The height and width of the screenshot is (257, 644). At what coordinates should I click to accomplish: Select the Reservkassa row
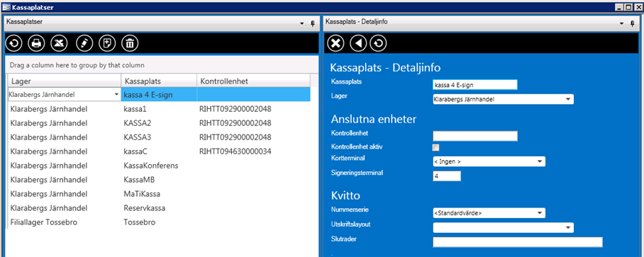pos(159,208)
